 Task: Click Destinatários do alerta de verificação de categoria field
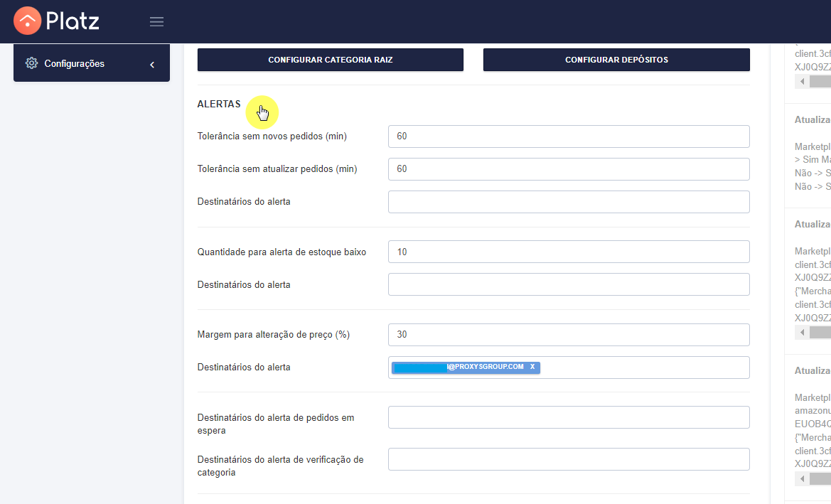point(569,459)
